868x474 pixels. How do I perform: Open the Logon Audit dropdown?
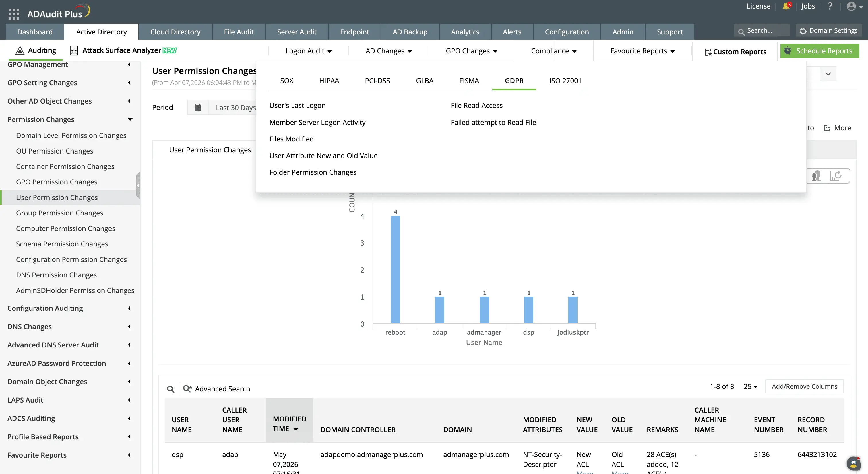tap(308, 51)
